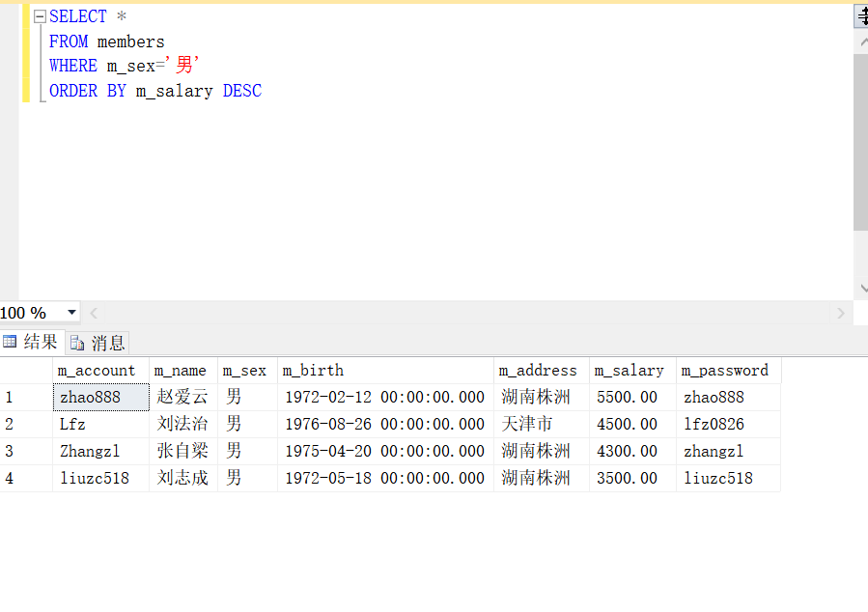This screenshot has height=612, width=868.
Task: Select the m_account column header
Action: [100, 370]
